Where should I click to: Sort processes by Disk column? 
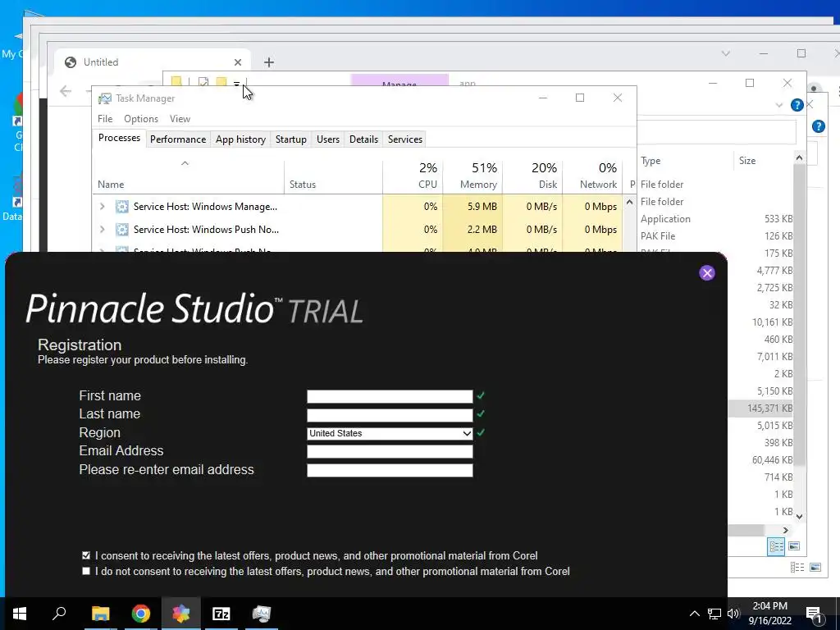[533, 177]
